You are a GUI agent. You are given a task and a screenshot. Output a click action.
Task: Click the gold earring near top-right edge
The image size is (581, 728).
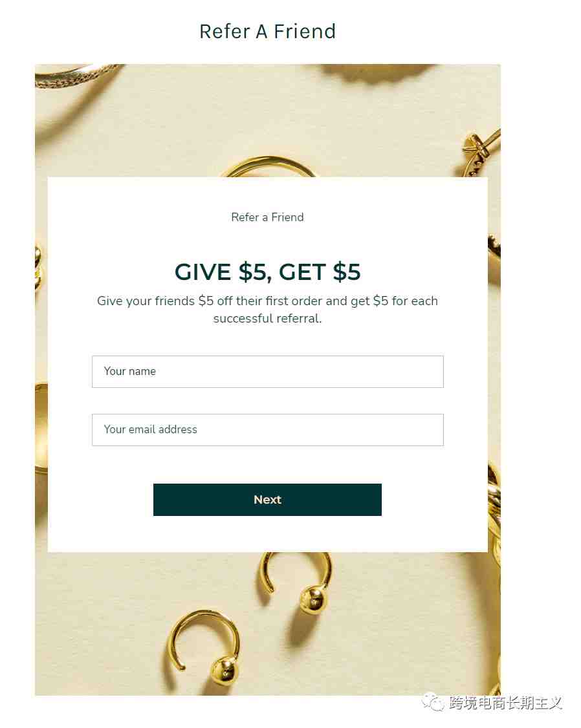coord(481,152)
